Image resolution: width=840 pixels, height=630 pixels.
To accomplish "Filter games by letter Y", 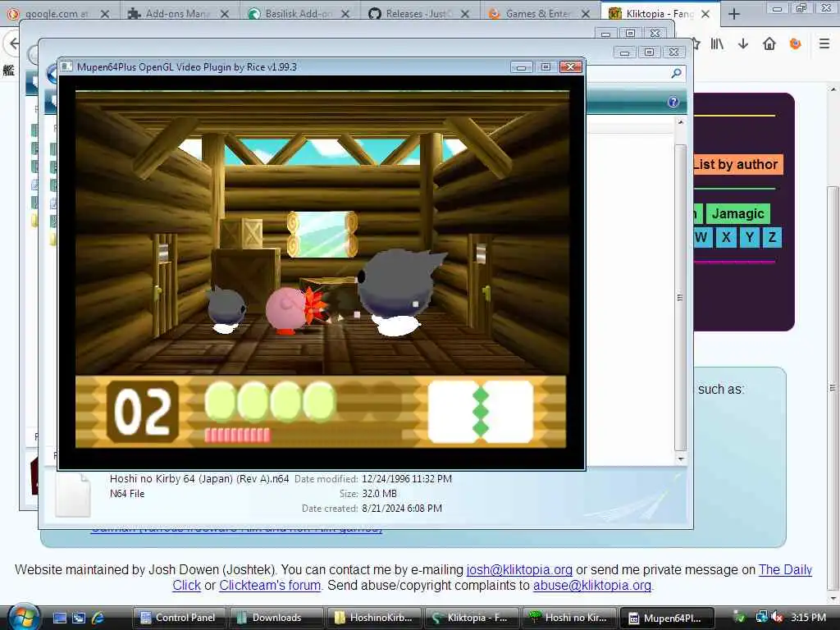I will [750, 237].
